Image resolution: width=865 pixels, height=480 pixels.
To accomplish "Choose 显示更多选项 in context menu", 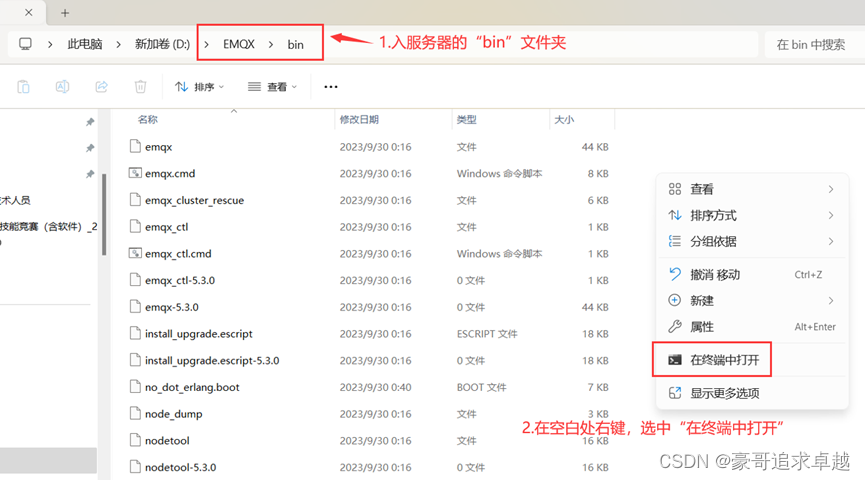I will [751, 393].
